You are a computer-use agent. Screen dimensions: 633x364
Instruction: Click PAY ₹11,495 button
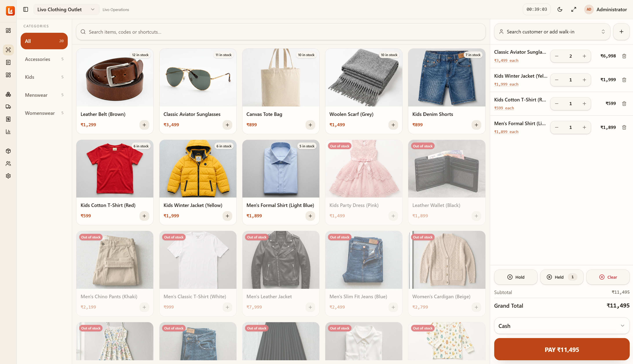pos(562,349)
